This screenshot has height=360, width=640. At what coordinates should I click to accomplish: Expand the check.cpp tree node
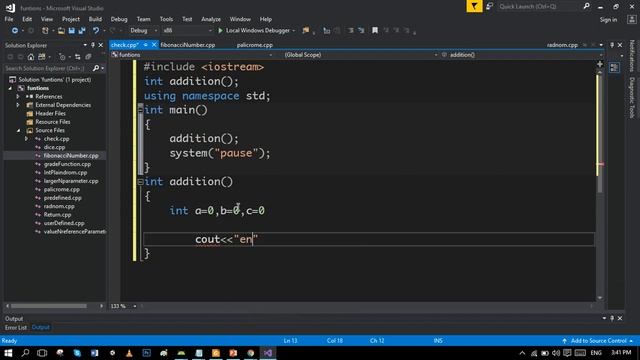click(27, 139)
